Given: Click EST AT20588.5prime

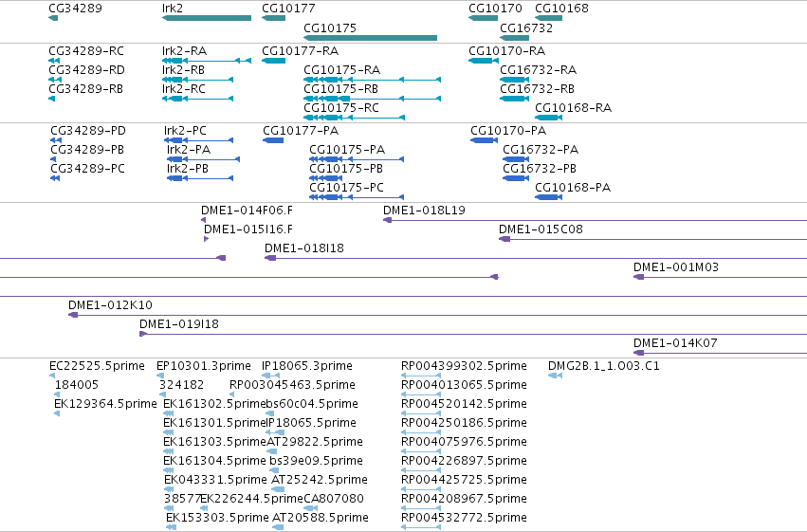Looking at the screenshot, I should coord(321,518).
